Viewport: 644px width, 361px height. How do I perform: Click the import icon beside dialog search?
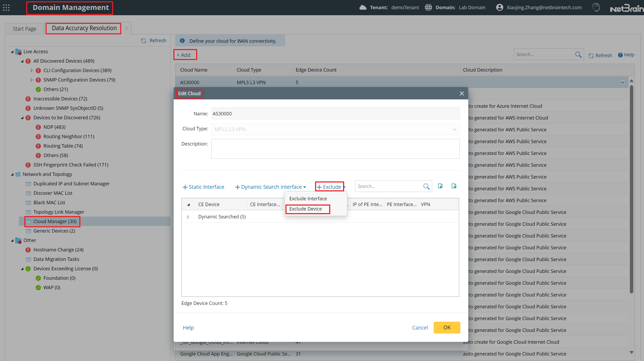pyautogui.click(x=441, y=186)
